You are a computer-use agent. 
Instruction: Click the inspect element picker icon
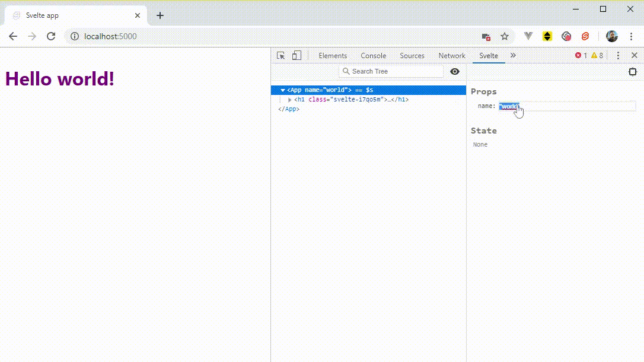(281, 56)
